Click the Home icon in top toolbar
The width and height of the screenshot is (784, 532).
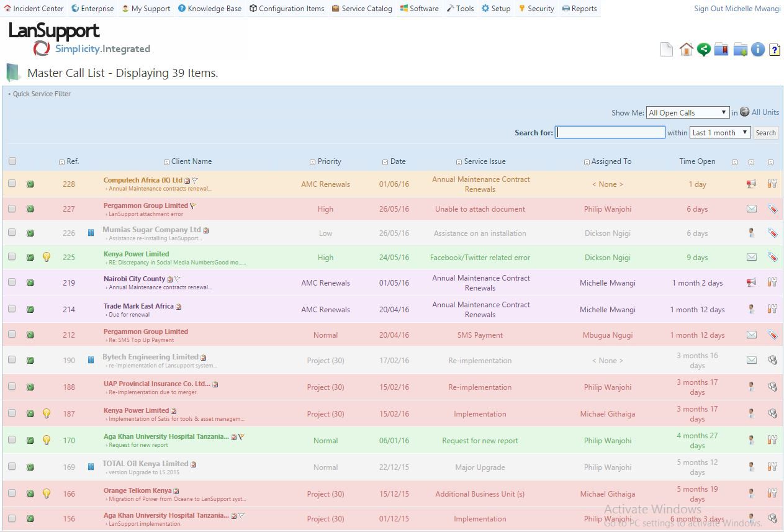(x=686, y=50)
